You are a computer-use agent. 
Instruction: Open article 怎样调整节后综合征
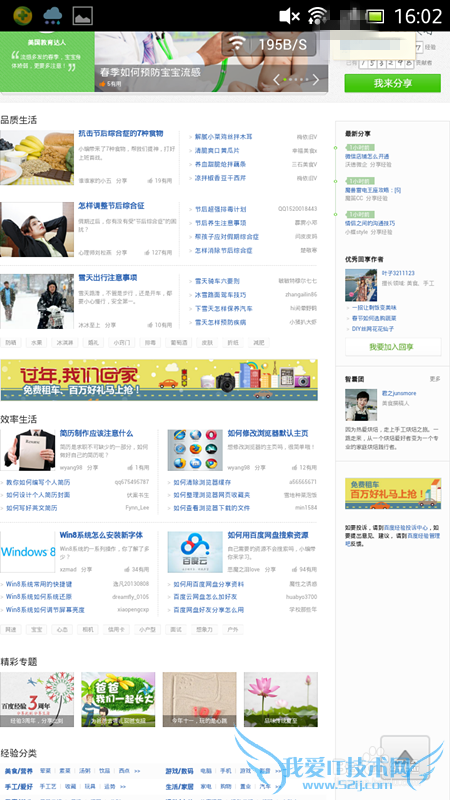(111, 206)
